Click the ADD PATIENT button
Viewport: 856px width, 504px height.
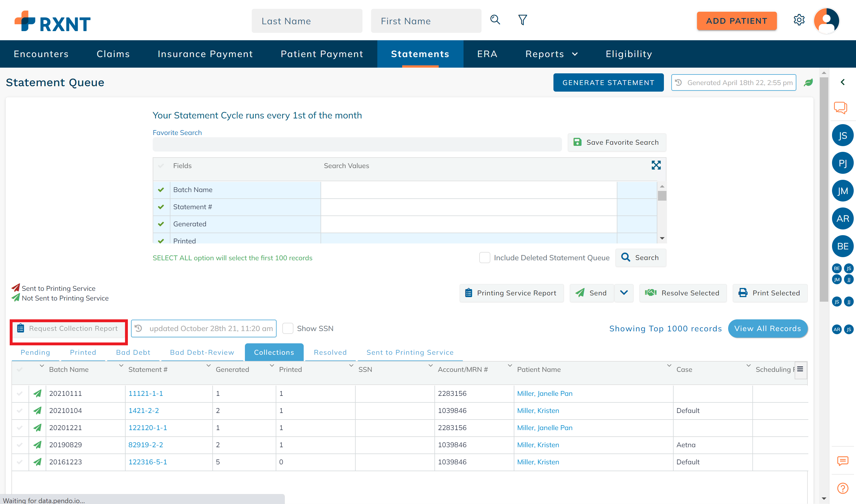click(736, 21)
